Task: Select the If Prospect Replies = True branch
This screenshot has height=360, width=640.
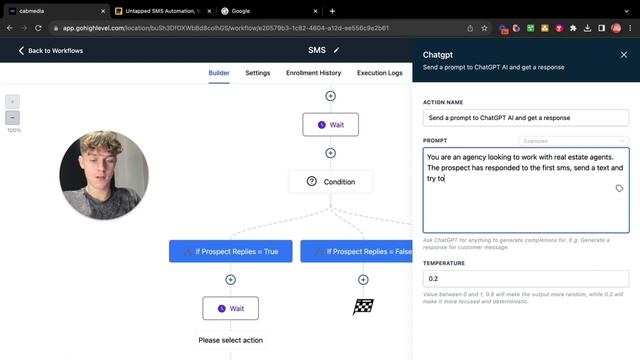Action: [231, 251]
